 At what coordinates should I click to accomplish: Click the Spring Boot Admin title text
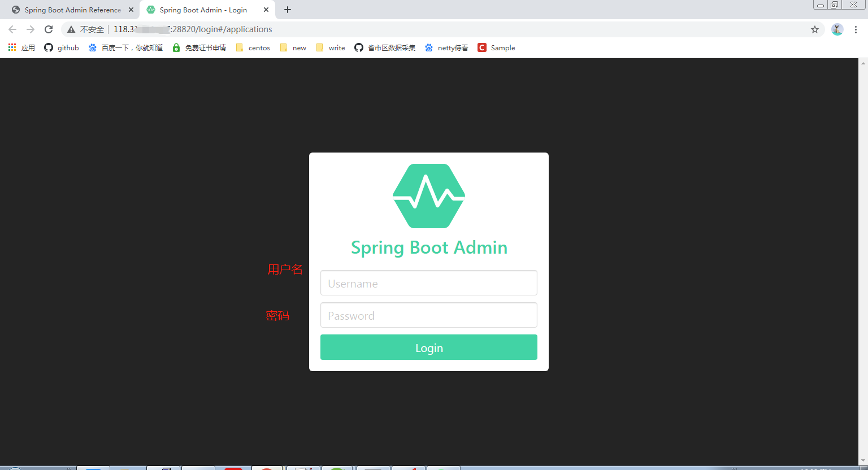[429, 248]
